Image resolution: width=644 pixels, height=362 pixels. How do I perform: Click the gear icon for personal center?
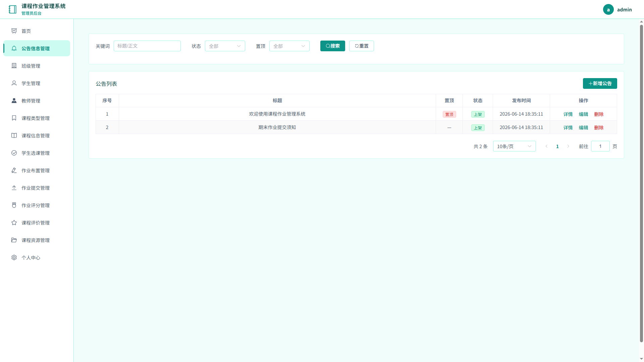tap(14, 257)
